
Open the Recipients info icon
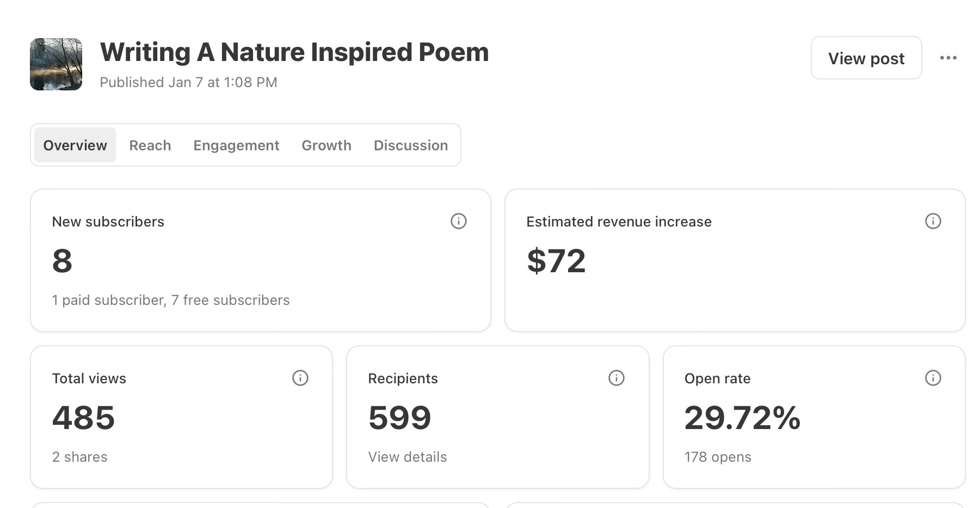click(616, 378)
